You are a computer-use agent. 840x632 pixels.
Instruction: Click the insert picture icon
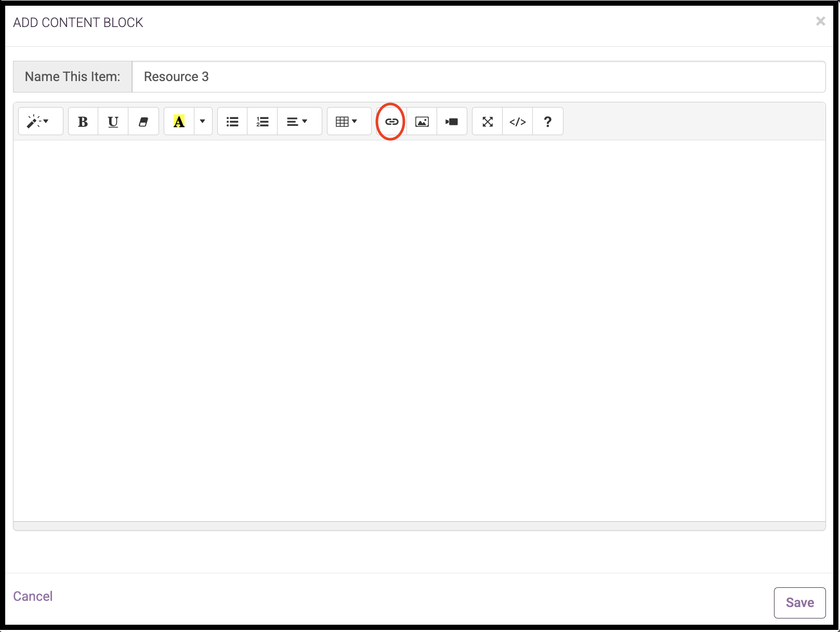[422, 122]
